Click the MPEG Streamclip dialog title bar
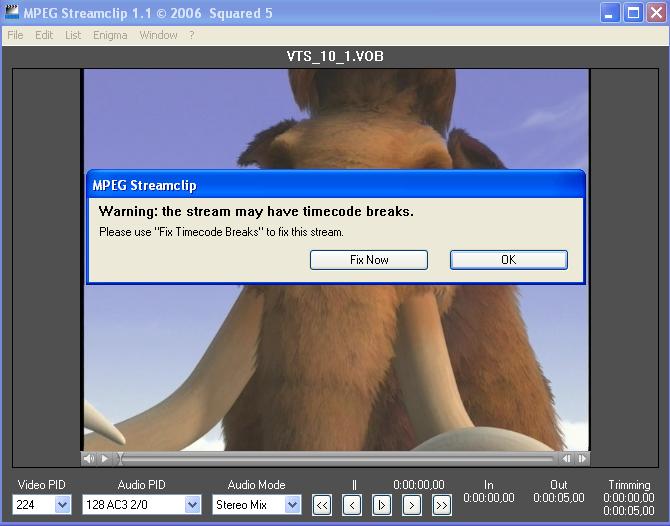Screen dimensions: 670x526 click(x=336, y=185)
